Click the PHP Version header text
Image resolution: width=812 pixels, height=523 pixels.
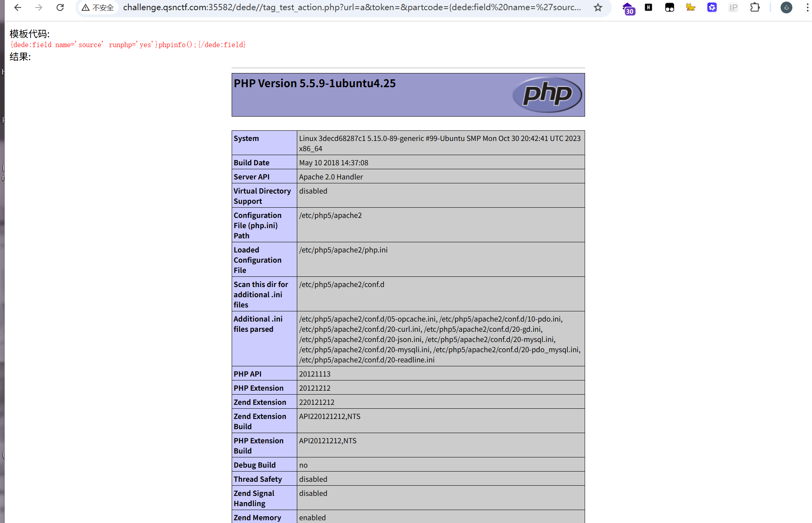pos(315,83)
